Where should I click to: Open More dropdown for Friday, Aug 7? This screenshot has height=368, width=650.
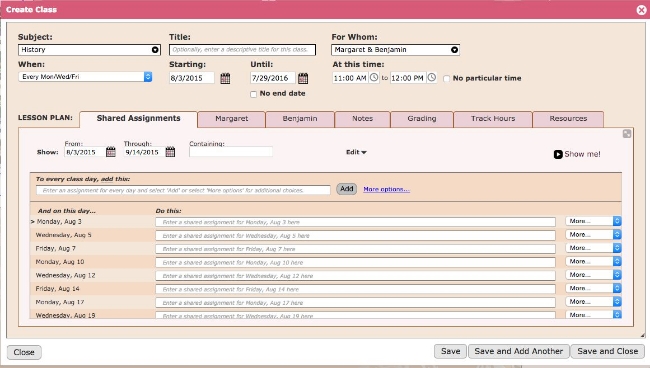point(593,248)
